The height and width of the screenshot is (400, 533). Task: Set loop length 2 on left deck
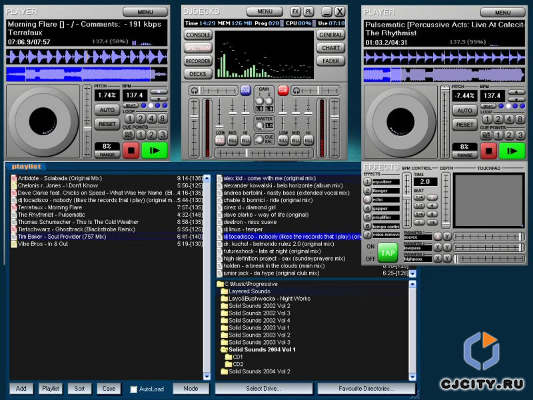tap(140, 119)
